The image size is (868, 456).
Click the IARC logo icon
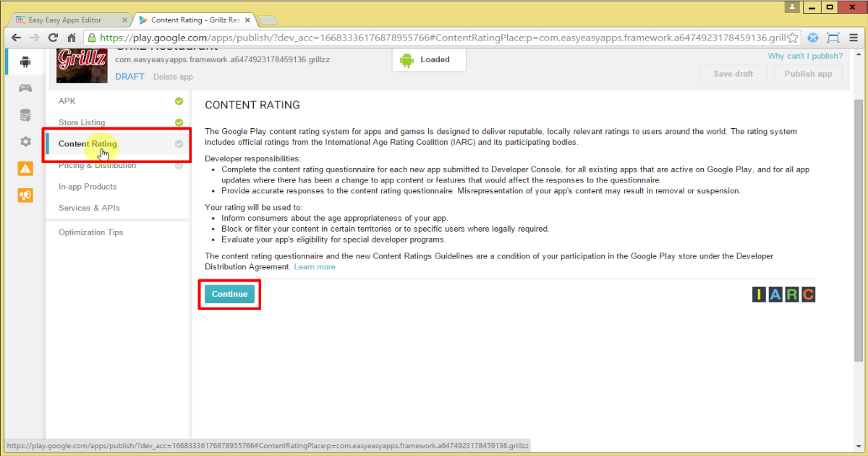pyautogui.click(x=783, y=295)
